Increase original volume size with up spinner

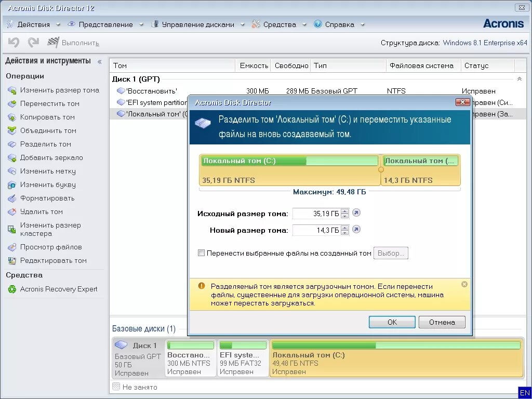coord(345,211)
